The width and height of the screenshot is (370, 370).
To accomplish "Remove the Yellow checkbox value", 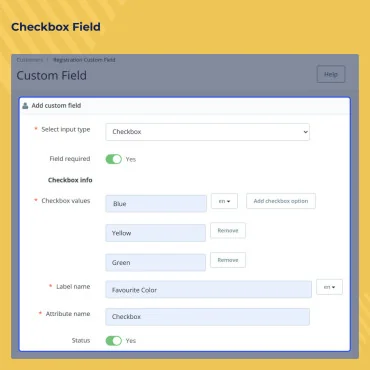I will click(228, 230).
